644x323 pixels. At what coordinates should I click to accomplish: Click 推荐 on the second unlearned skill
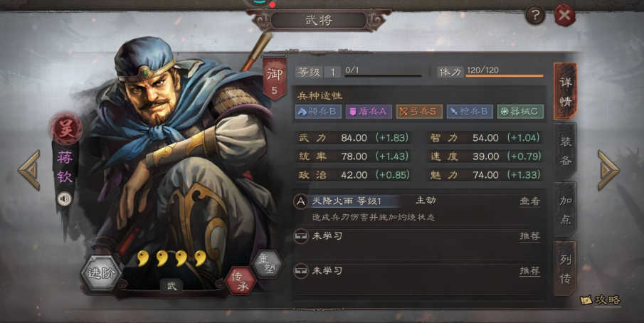[x=530, y=271]
